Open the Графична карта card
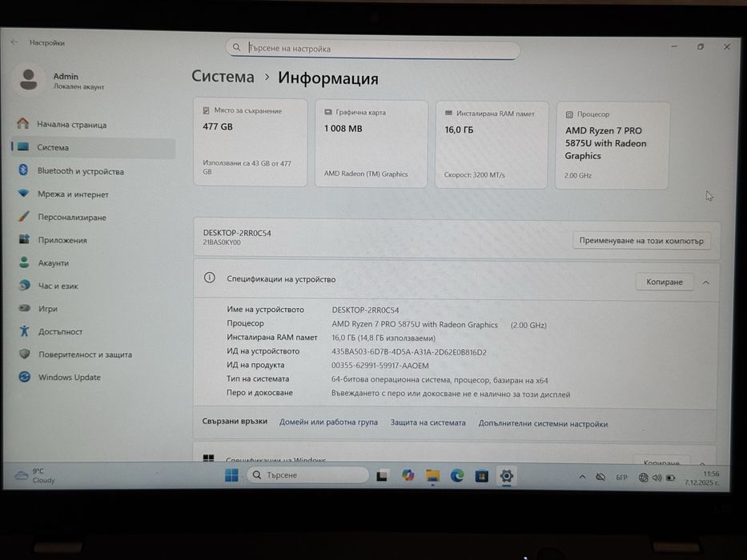This screenshot has width=747, height=560. click(371, 143)
